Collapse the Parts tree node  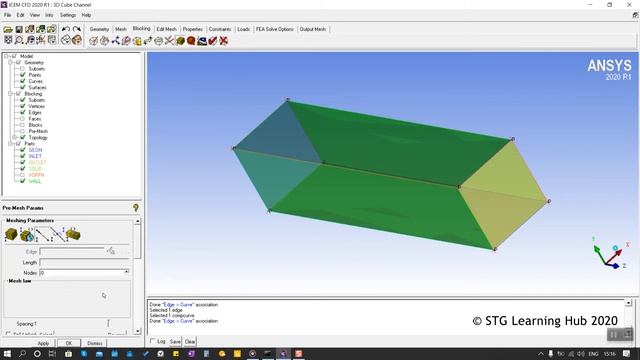pyautogui.click(x=10, y=144)
